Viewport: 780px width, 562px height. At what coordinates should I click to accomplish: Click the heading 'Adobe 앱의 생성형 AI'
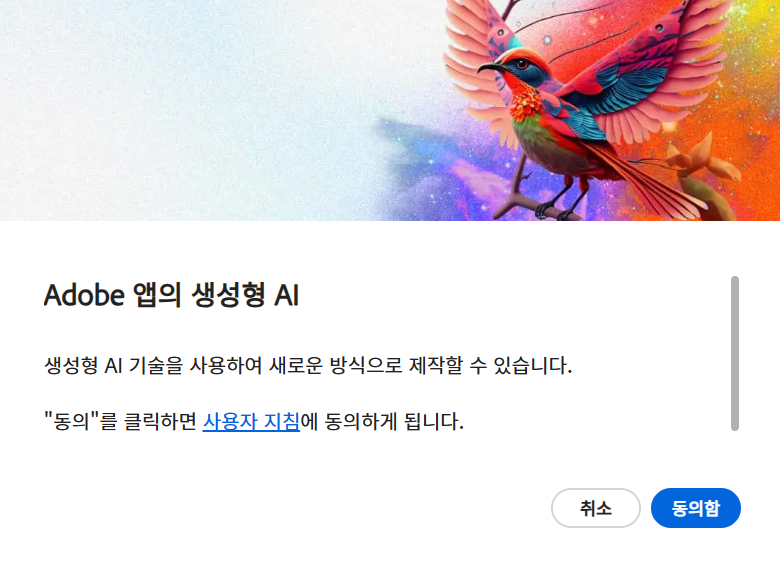tap(172, 295)
